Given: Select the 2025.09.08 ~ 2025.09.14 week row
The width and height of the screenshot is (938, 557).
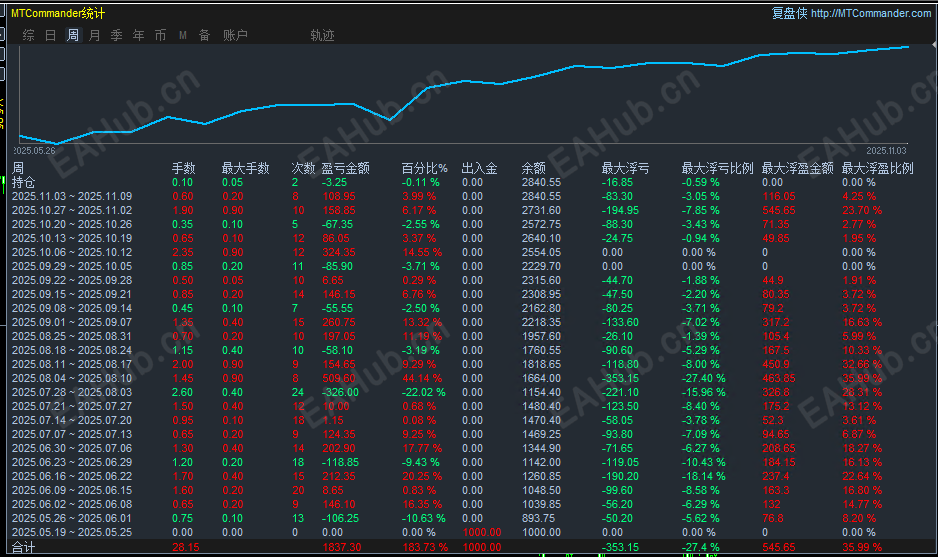Looking at the screenshot, I should pos(470,308).
